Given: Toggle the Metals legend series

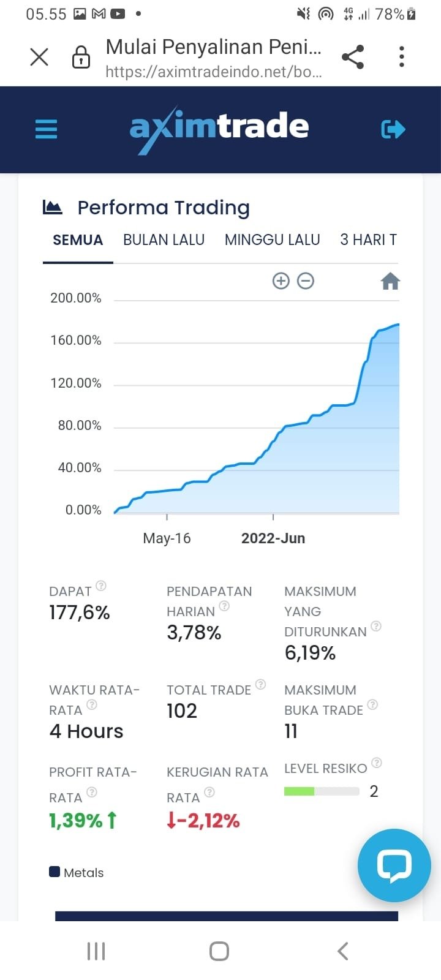Looking at the screenshot, I should [x=77, y=872].
